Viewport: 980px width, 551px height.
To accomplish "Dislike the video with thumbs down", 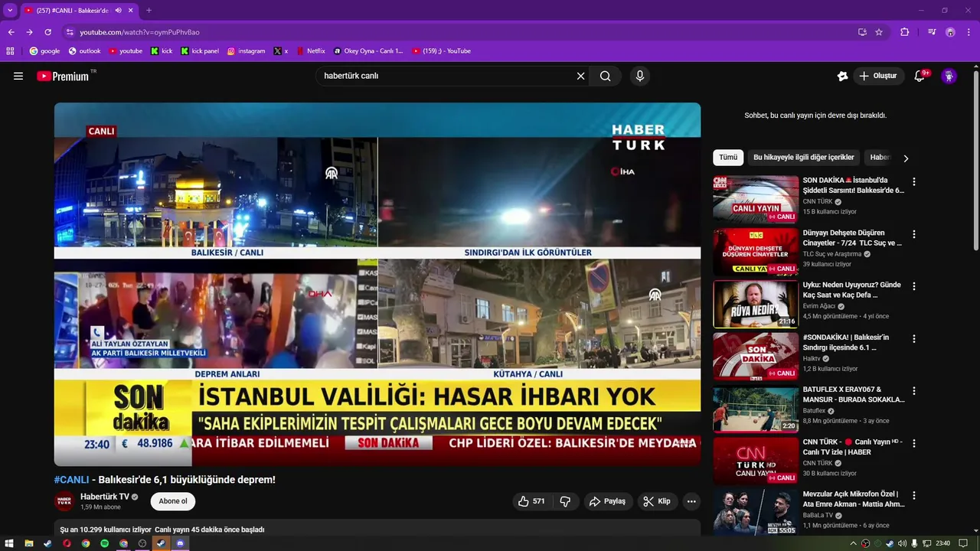I will [x=565, y=501].
